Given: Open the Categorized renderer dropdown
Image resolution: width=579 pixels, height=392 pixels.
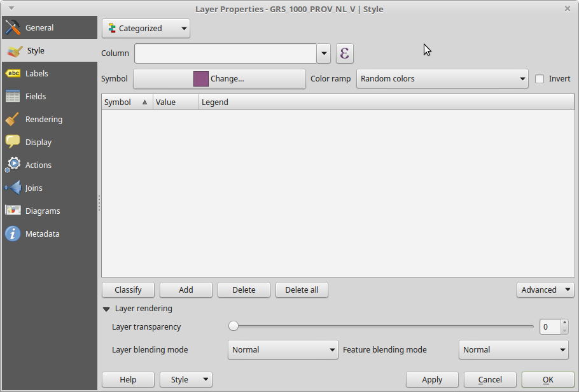Looking at the screenshot, I should pyautogui.click(x=146, y=29).
